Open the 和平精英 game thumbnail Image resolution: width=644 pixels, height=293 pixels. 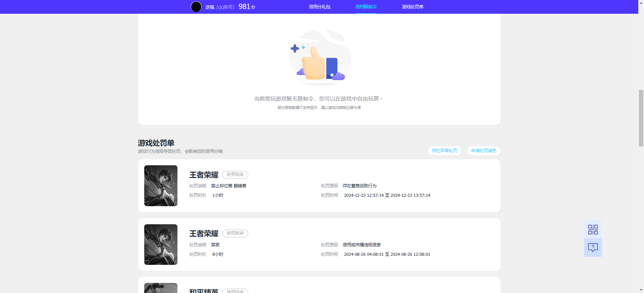pos(161,288)
